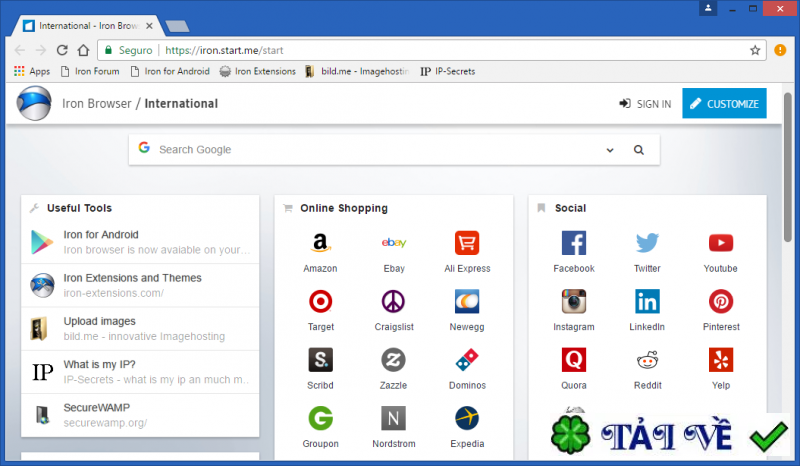The width and height of the screenshot is (800, 466).
Task: Open the LinkedIn icon
Action: [647, 302]
